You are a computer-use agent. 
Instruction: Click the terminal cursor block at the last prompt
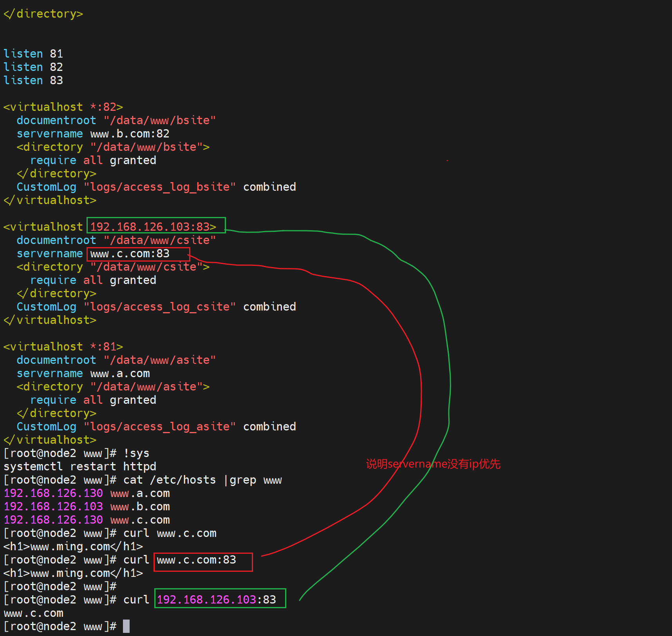click(126, 626)
